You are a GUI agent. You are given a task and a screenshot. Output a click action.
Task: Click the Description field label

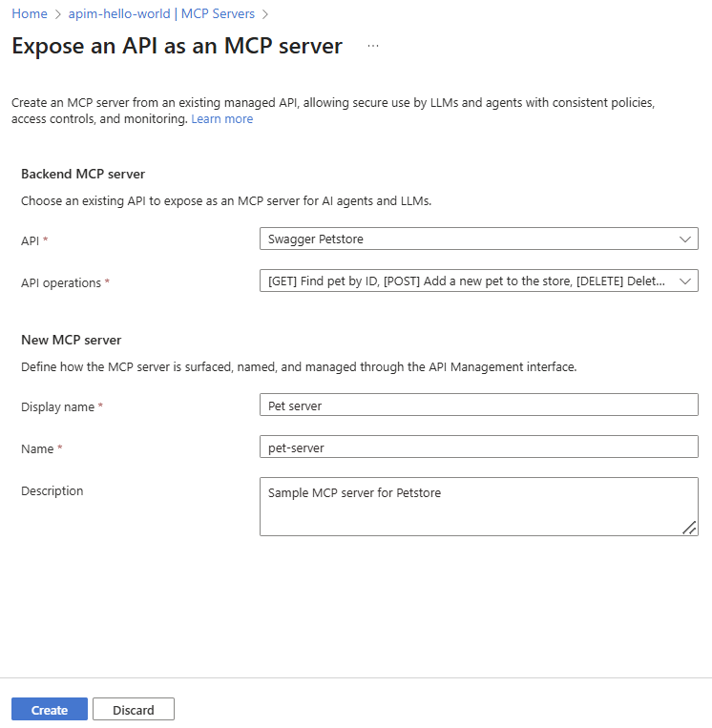(x=52, y=490)
